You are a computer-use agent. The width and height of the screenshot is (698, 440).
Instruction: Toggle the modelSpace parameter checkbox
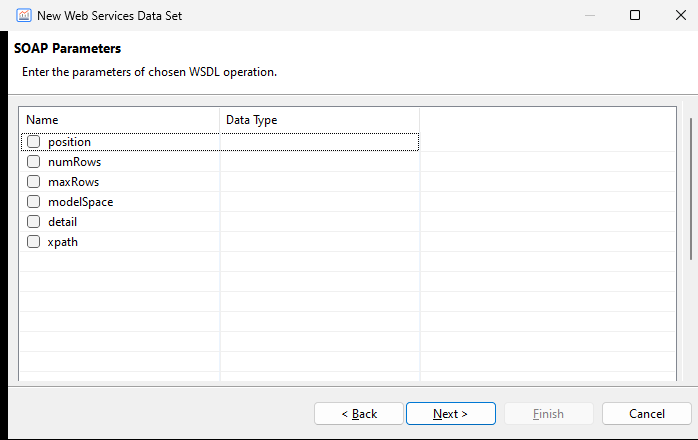[33, 202]
